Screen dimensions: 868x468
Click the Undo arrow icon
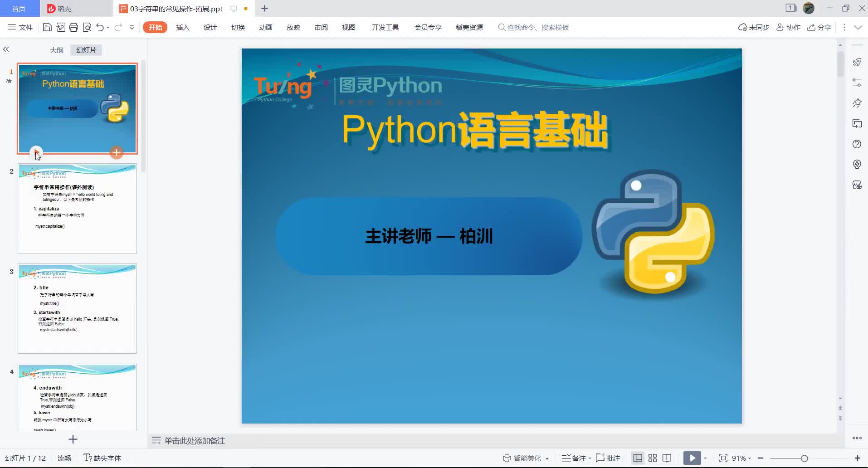(100, 27)
